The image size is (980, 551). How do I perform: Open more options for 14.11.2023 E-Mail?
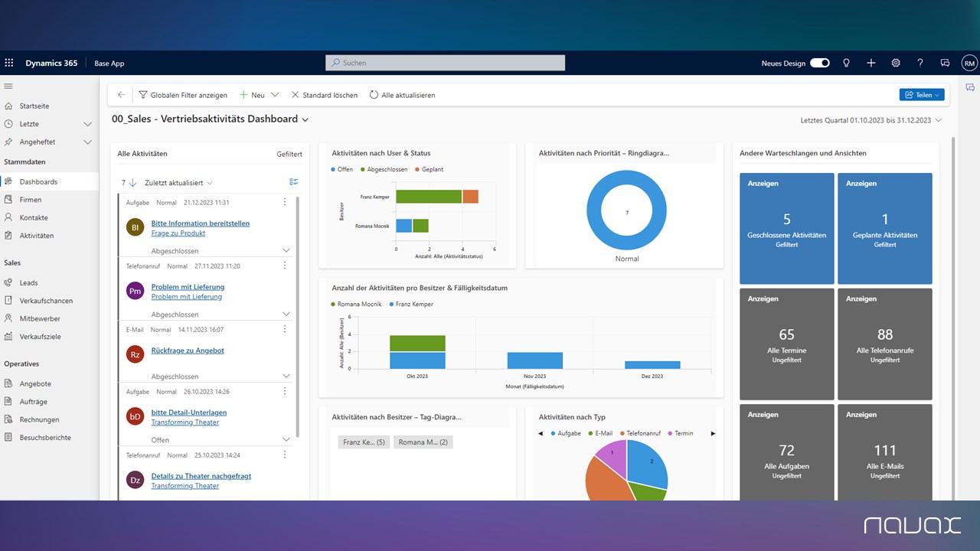click(285, 329)
